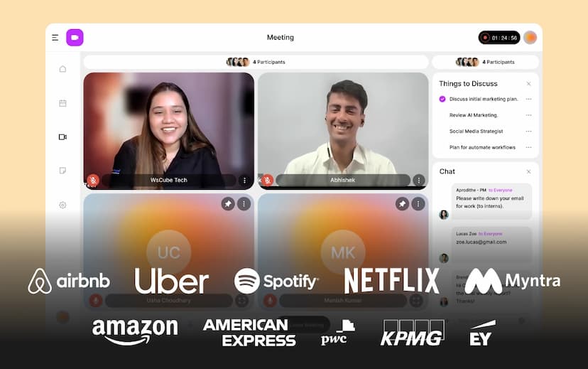The image size is (588, 369).
Task: Close the Chat panel
Action: [528, 172]
